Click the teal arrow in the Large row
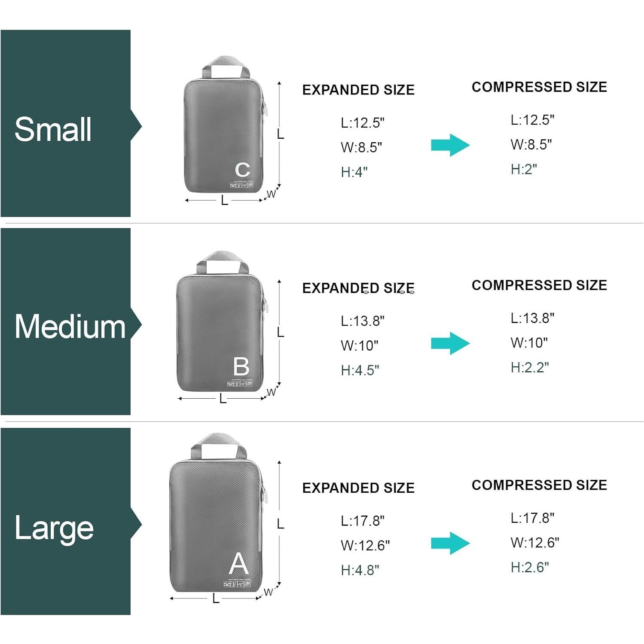This screenshot has width=644, height=644. point(450,543)
